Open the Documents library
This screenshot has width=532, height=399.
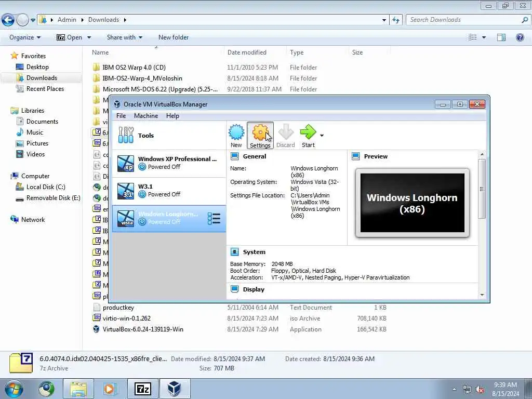(42, 121)
